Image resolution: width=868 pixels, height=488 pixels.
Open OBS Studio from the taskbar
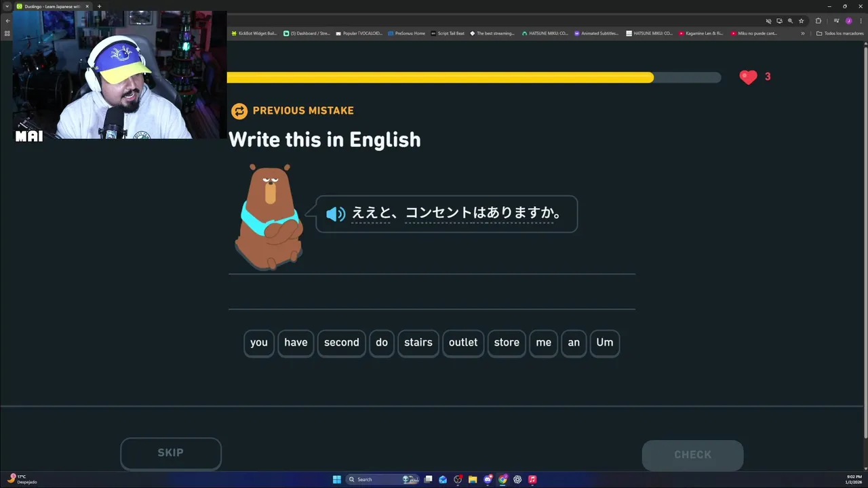[x=458, y=479]
